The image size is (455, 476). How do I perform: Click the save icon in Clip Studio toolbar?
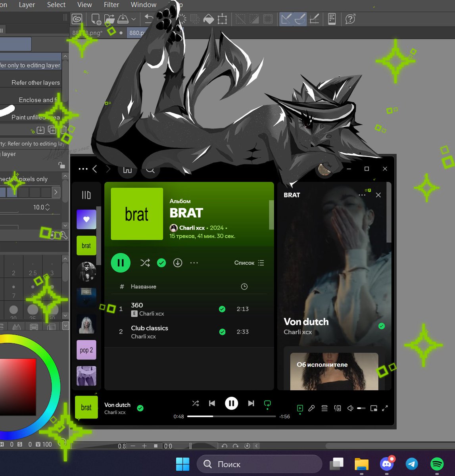pos(123,19)
